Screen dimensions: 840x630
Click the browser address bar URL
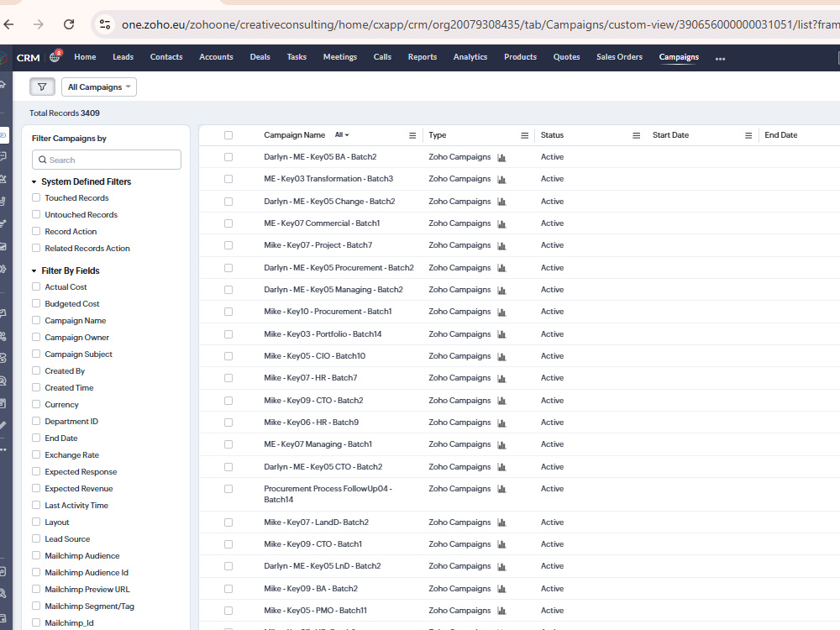(x=480, y=24)
